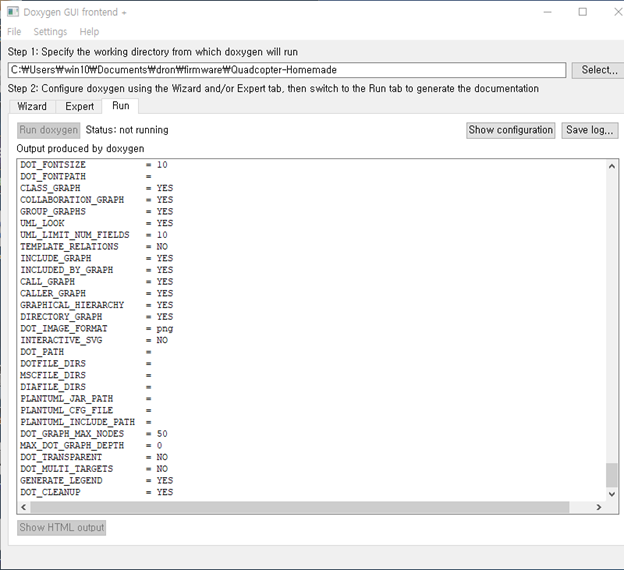
Task: Click the UML_LOOK line
Action: 97,223
